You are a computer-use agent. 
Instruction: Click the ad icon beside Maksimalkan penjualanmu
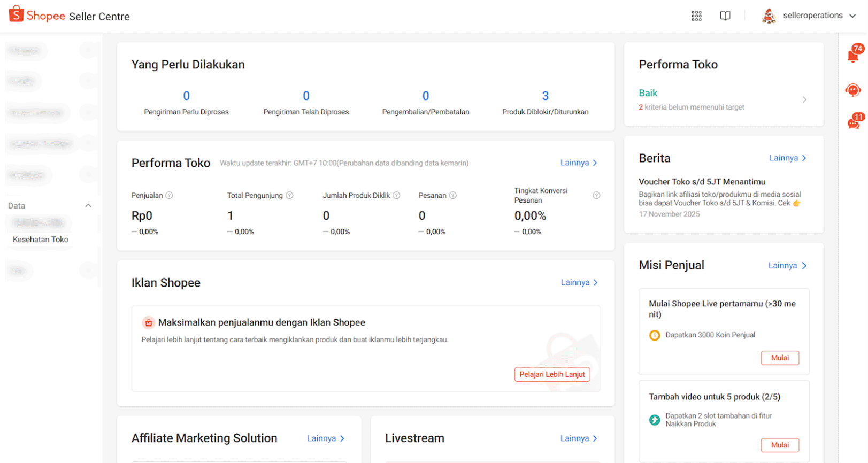(x=149, y=323)
